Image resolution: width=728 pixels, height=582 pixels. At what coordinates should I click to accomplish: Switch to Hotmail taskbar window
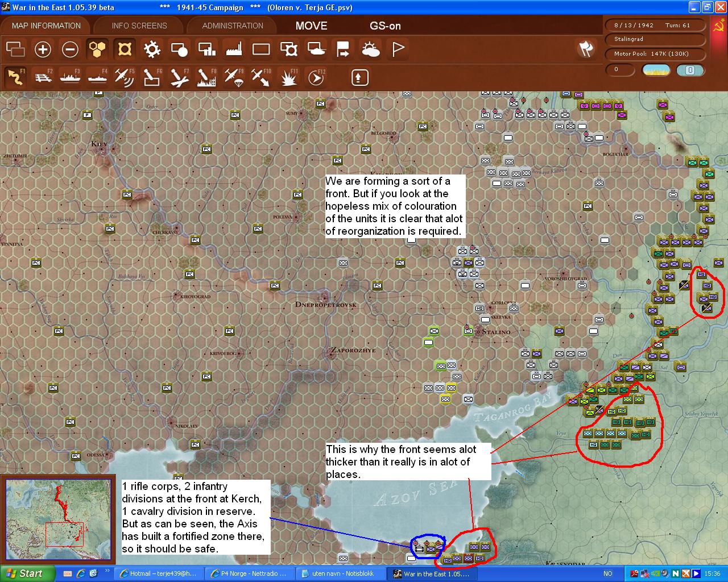(158, 573)
